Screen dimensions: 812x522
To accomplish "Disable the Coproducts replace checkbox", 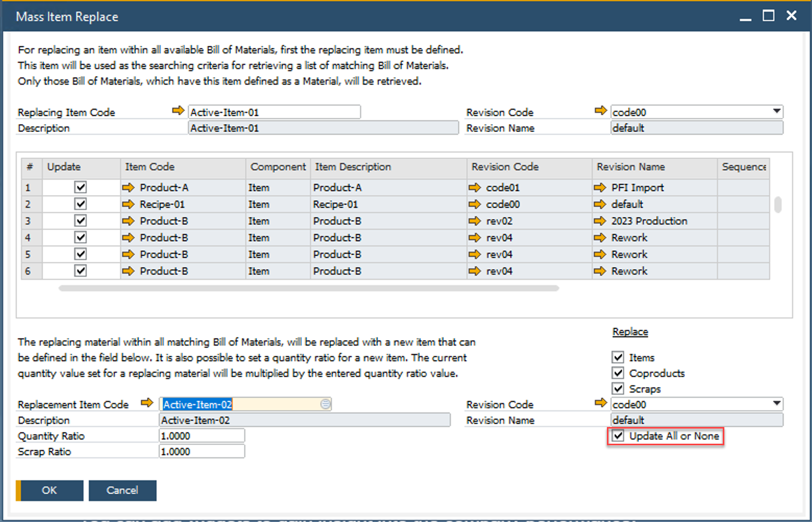I will point(618,373).
